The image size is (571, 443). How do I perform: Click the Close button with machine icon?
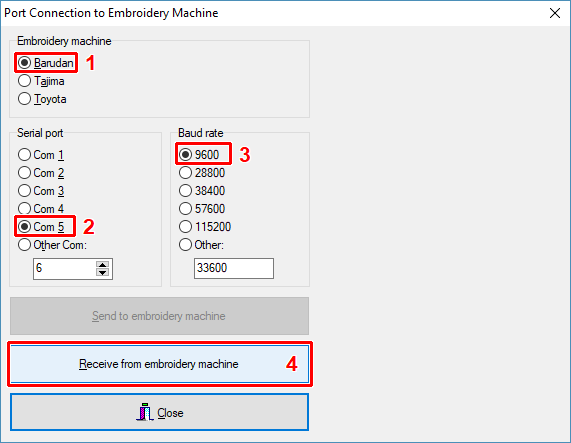click(x=160, y=412)
